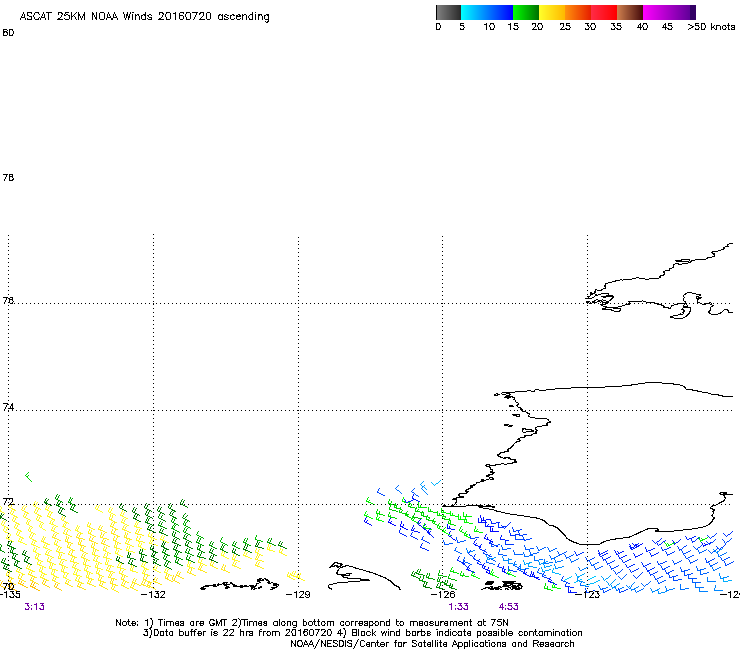Click the 3:13 pass time label

(34, 607)
